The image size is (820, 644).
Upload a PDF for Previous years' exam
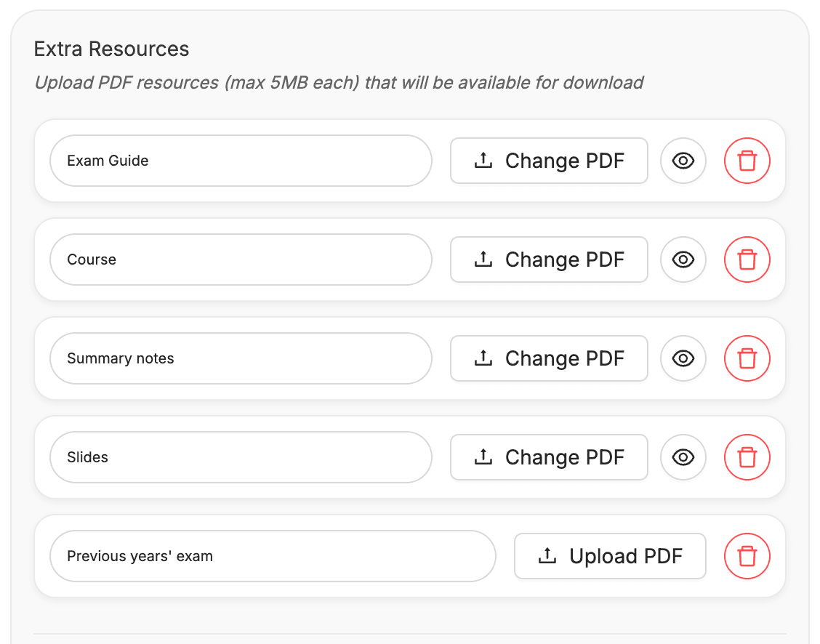click(610, 555)
